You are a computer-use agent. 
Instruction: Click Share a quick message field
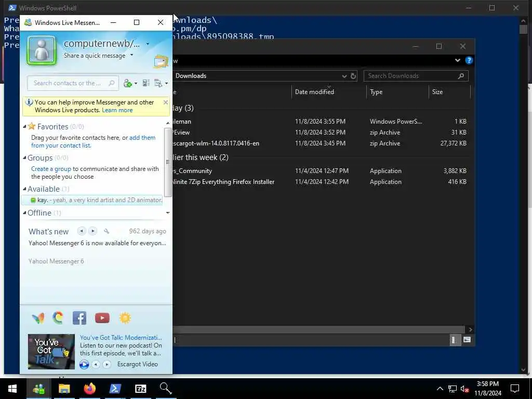[95, 56]
